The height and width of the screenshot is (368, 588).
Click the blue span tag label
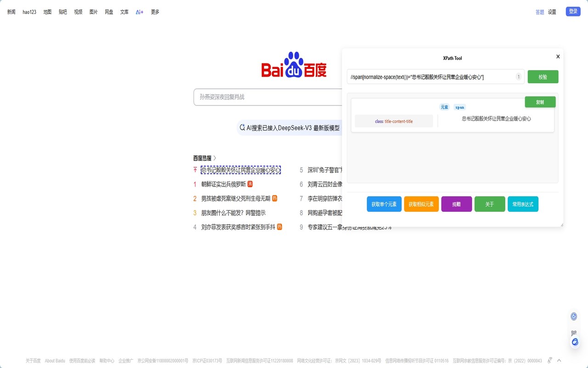pyautogui.click(x=460, y=107)
